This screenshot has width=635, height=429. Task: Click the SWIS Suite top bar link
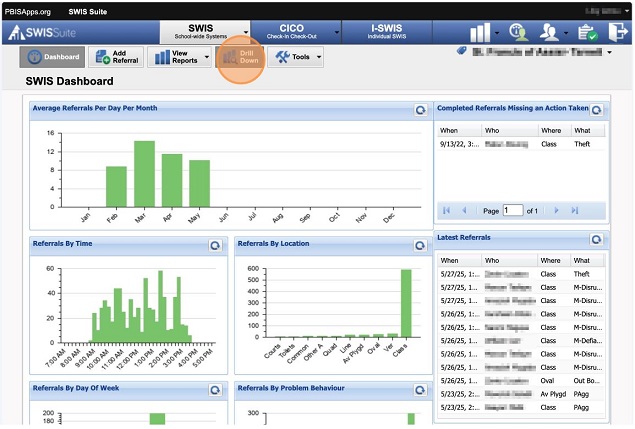pyautogui.click(x=88, y=12)
